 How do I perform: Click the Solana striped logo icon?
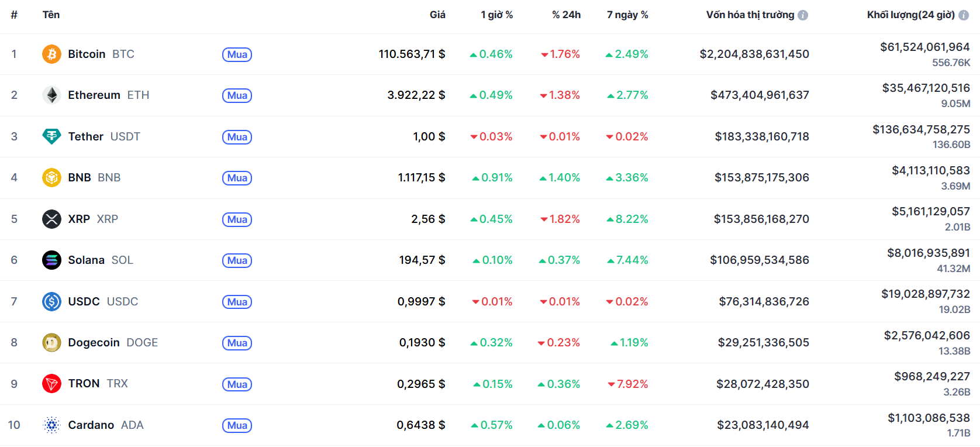coord(51,260)
